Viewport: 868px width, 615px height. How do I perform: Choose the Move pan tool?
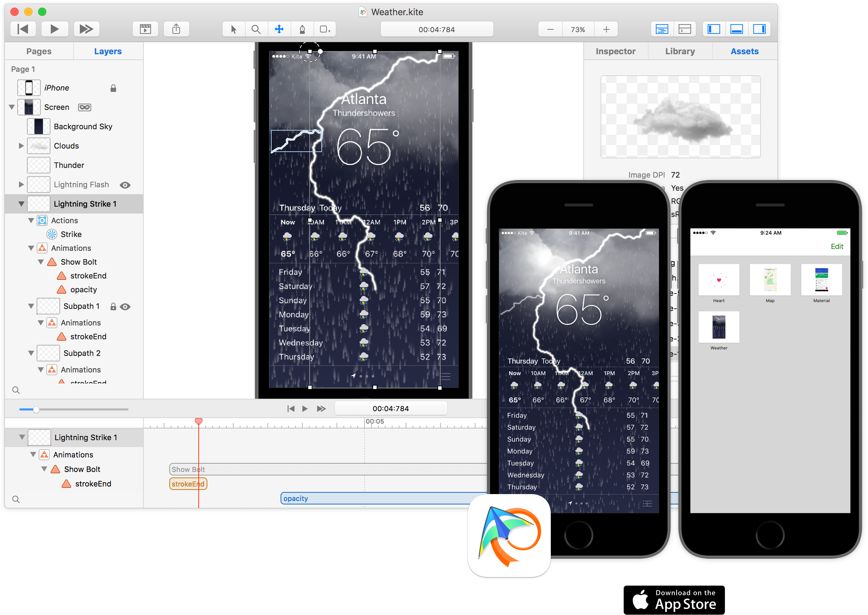279,29
